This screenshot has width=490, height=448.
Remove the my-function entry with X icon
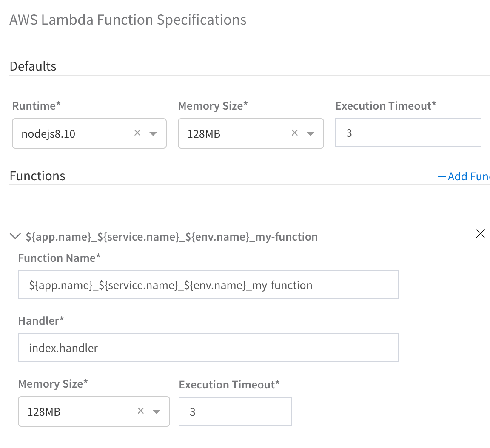pyautogui.click(x=480, y=233)
